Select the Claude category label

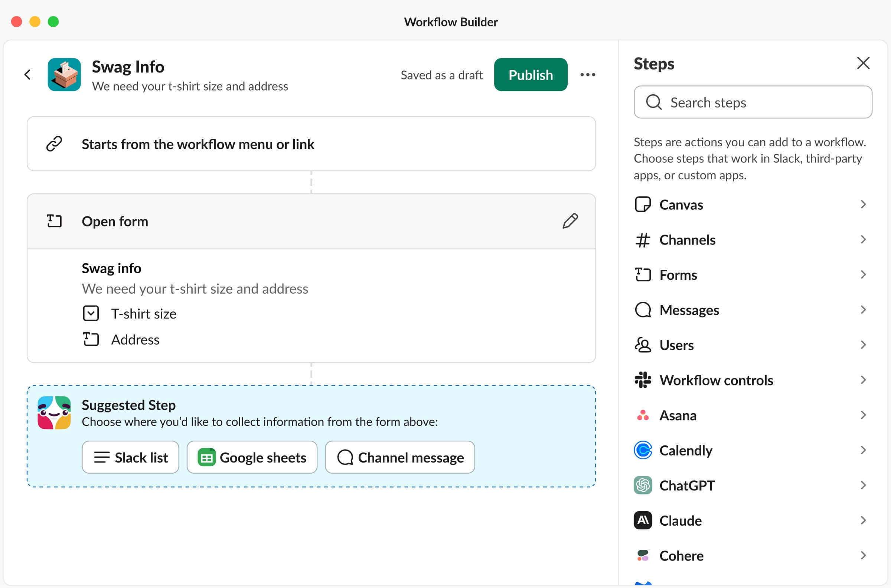click(680, 520)
